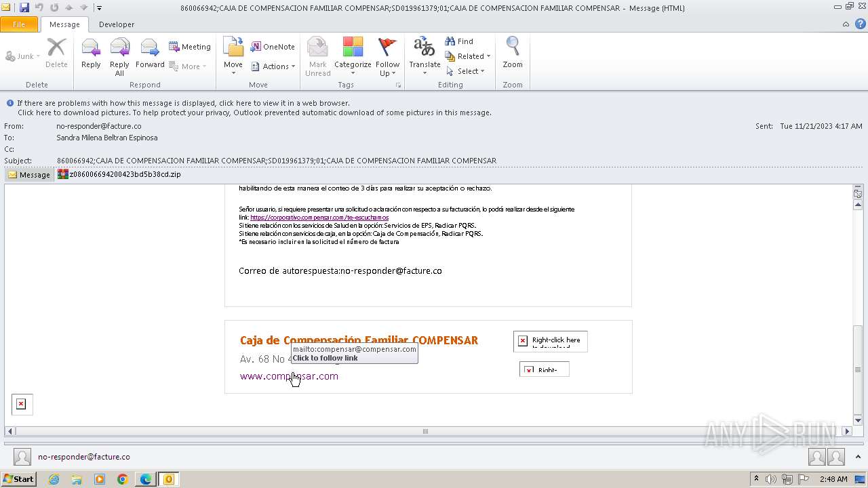This screenshot has width=868, height=488.
Task: Open the Customize Quick Access Toolbar dropdown
Action: [x=99, y=8]
